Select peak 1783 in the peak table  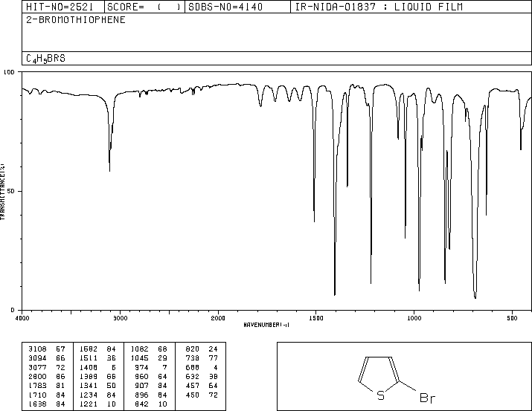pyautogui.click(x=47, y=386)
